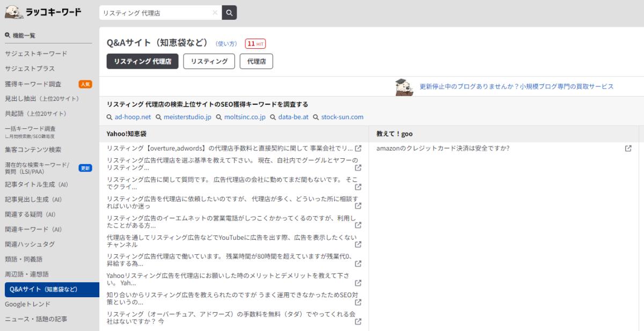The image size is (644, 331).
Task: Open external link for YouTubeに広告を出す際 question
Action: point(358,245)
